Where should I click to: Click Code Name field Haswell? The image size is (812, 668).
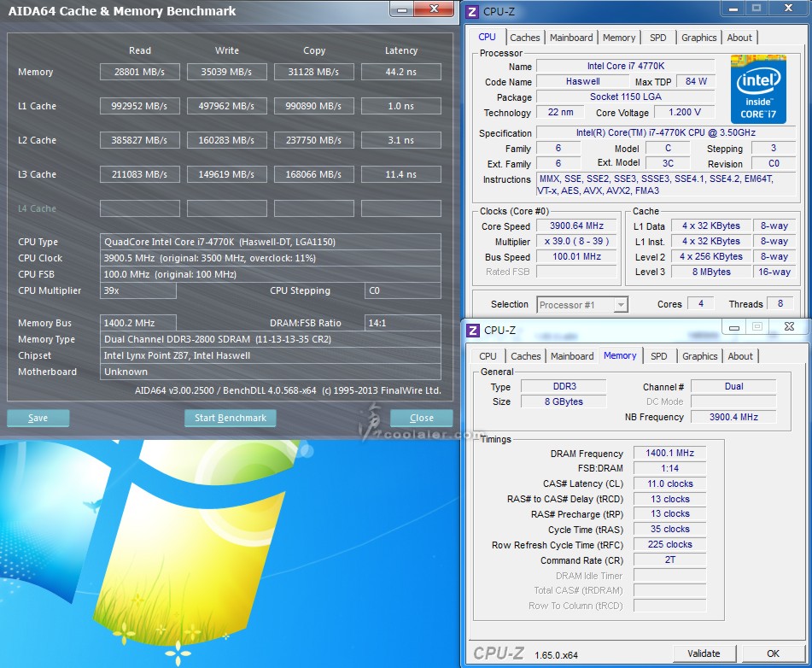[582, 81]
